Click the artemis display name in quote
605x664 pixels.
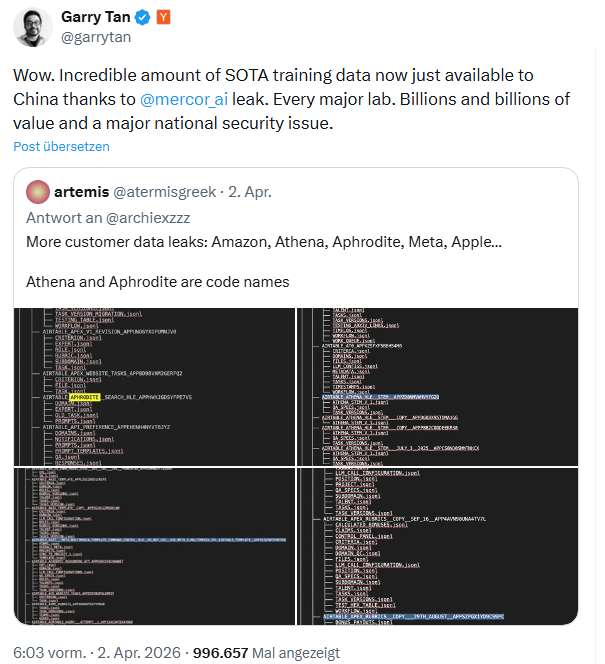pyautogui.click(x=82, y=191)
